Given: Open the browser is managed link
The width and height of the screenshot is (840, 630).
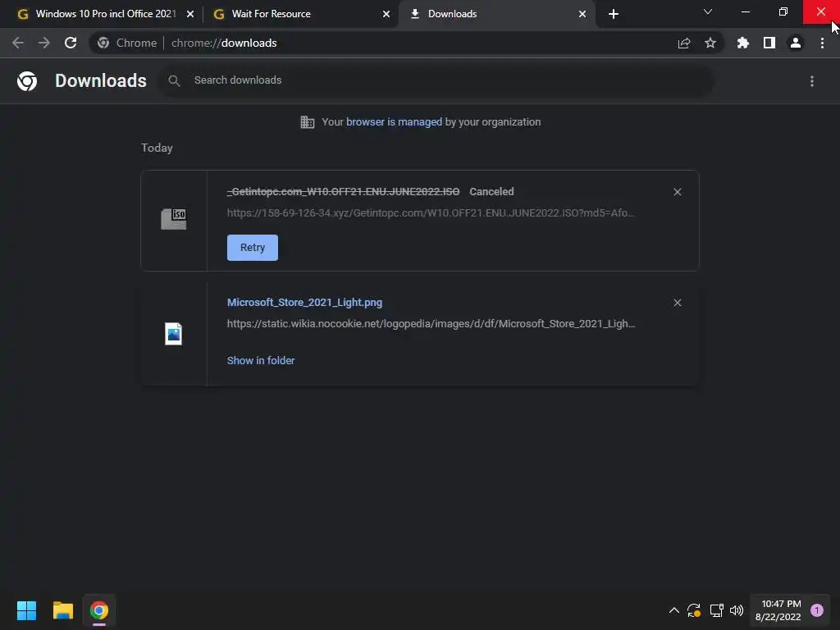Looking at the screenshot, I should tap(395, 122).
